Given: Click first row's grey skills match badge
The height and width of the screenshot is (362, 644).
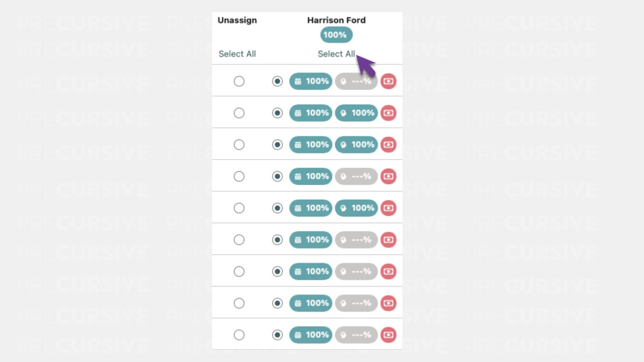Looking at the screenshot, I should (x=356, y=81).
